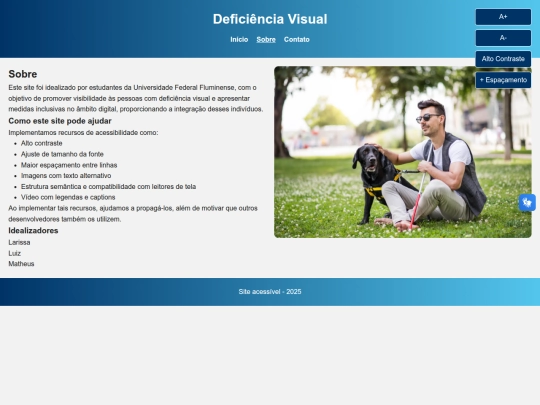Image resolution: width=540 pixels, height=405 pixels.
Task: Click Ajuste de tamanho da fonte item
Action: coord(62,154)
